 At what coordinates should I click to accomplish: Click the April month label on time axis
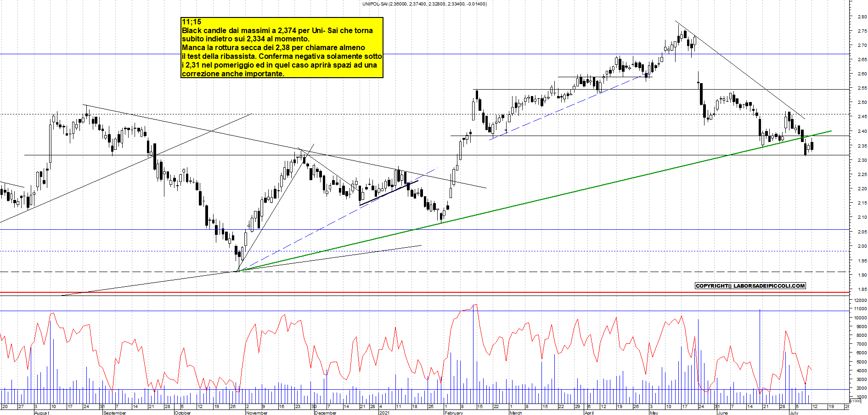click(x=589, y=413)
